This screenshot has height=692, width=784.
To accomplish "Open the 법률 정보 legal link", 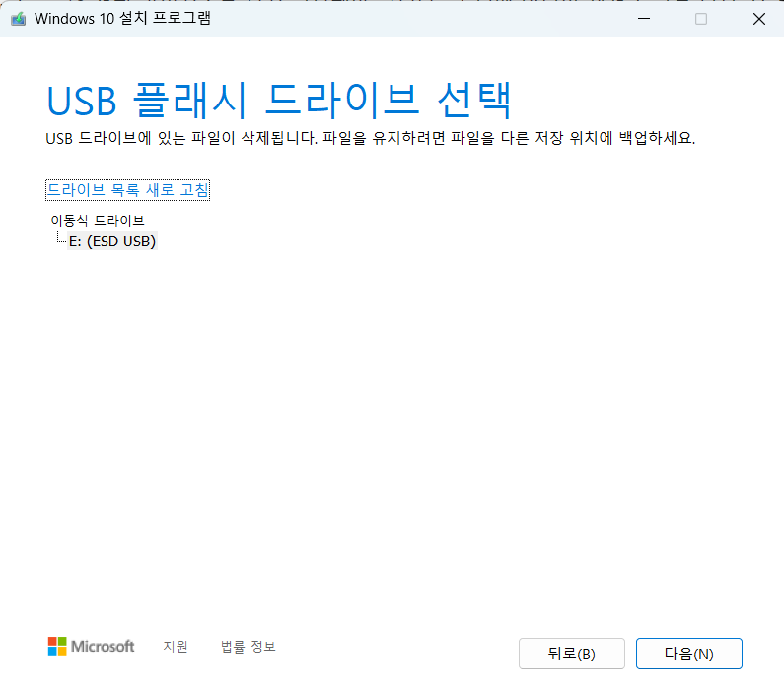I will [248, 646].
